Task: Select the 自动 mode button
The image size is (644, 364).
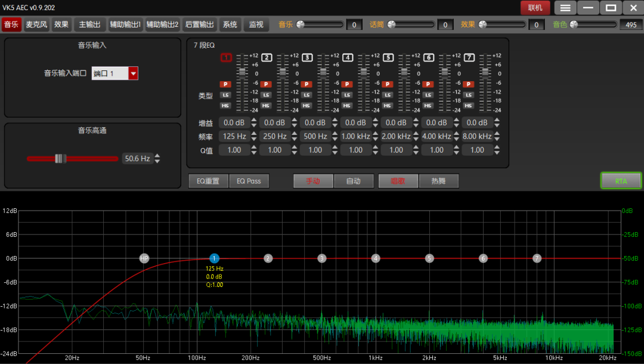Action: pos(354,181)
